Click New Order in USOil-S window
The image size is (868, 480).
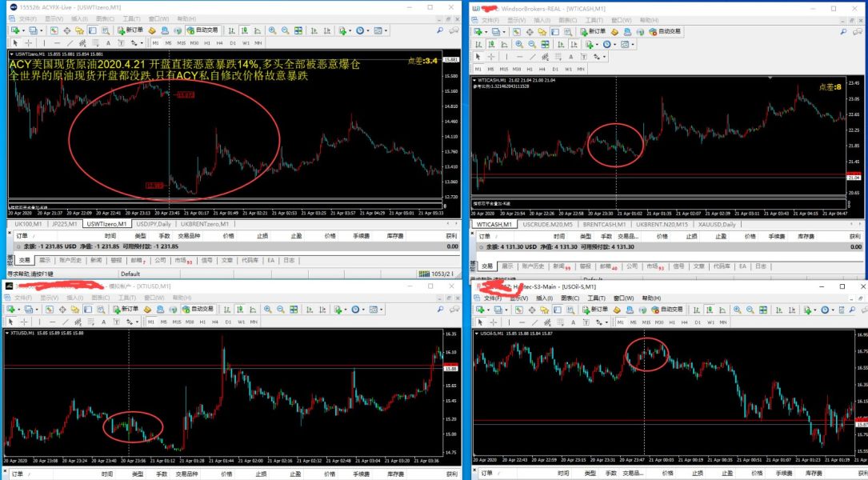[x=596, y=310]
